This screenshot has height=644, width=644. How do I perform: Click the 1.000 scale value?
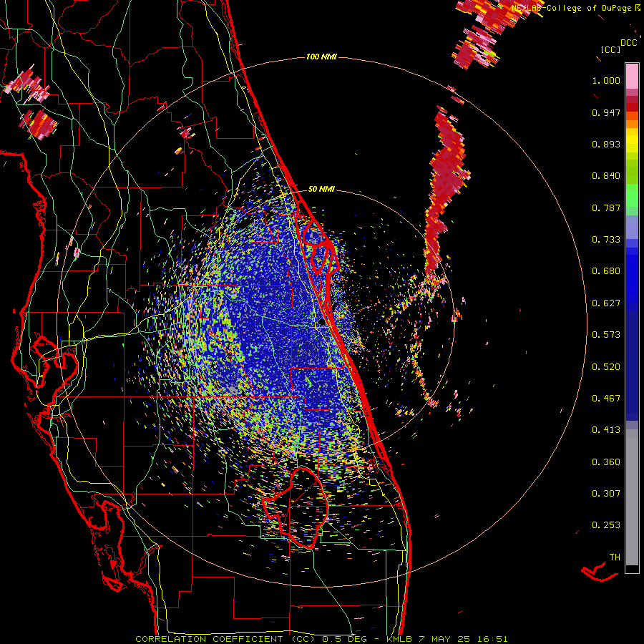tap(606, 80)
